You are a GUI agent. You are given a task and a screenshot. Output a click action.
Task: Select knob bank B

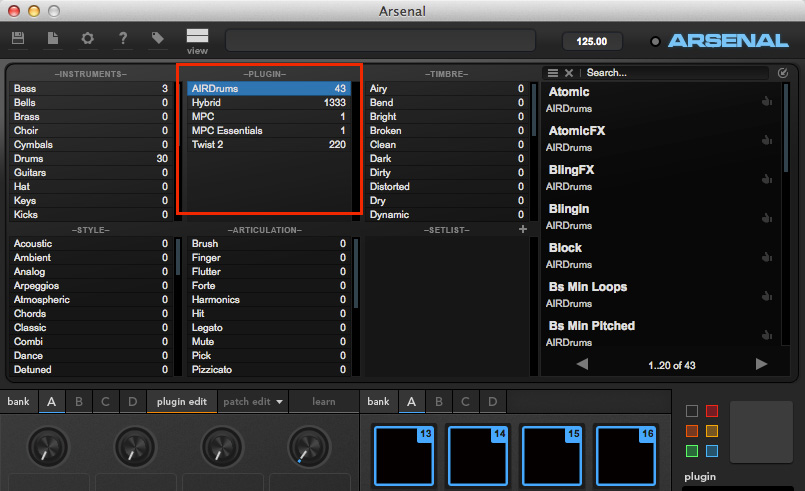[79, 402]
